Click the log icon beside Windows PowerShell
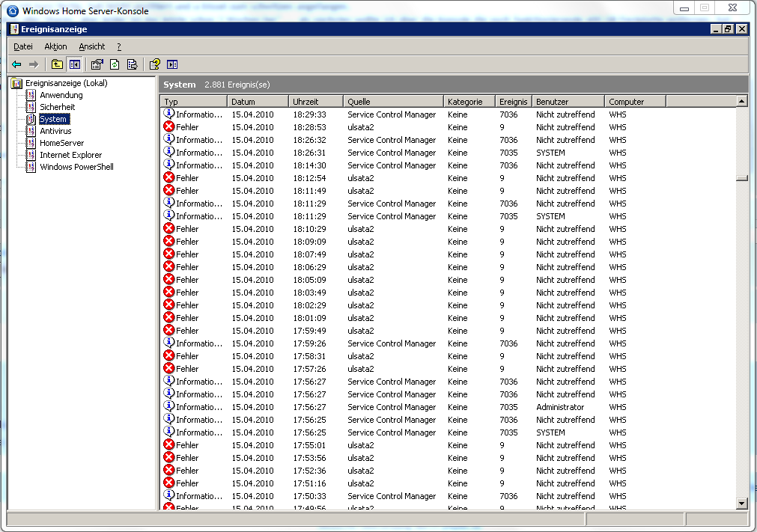 click(31, 168)
